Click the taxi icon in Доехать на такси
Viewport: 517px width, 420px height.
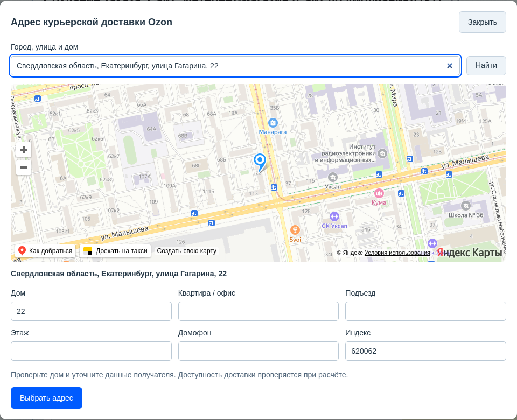pos(88,251)
